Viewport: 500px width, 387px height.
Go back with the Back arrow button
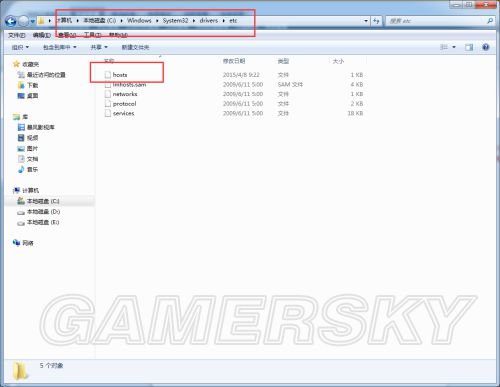pyautogui.click(x=11, y=21)
